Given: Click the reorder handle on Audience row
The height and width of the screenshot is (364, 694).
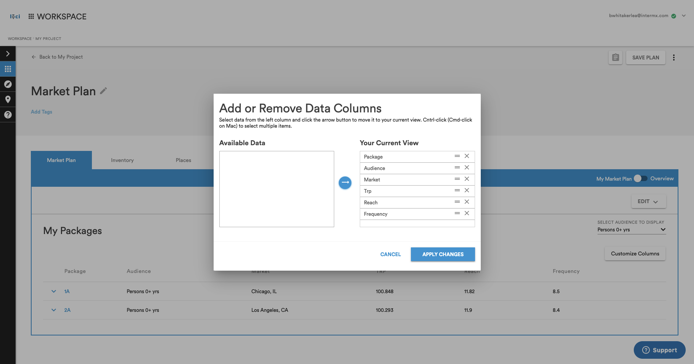Looking at the screenshot, I should pos(457,168).
